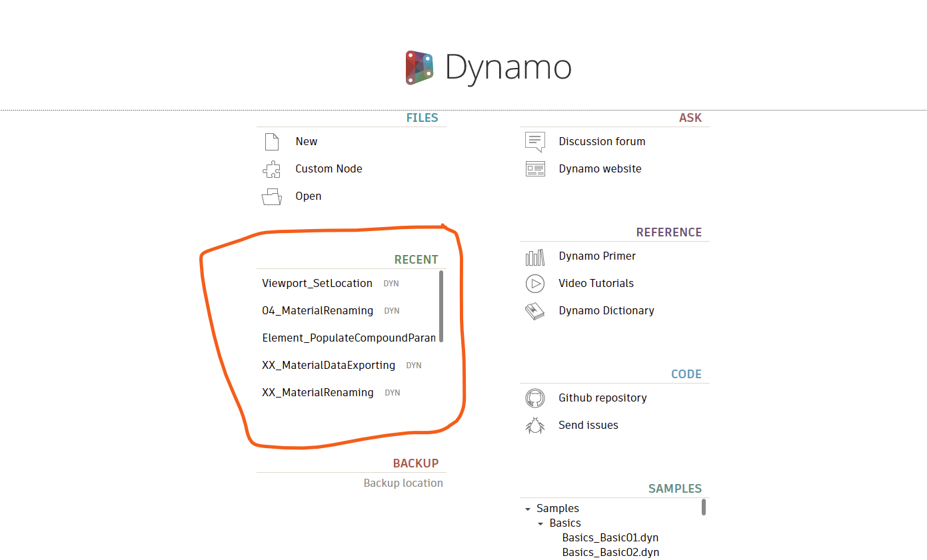Open the Backup location

click(403, 483)
